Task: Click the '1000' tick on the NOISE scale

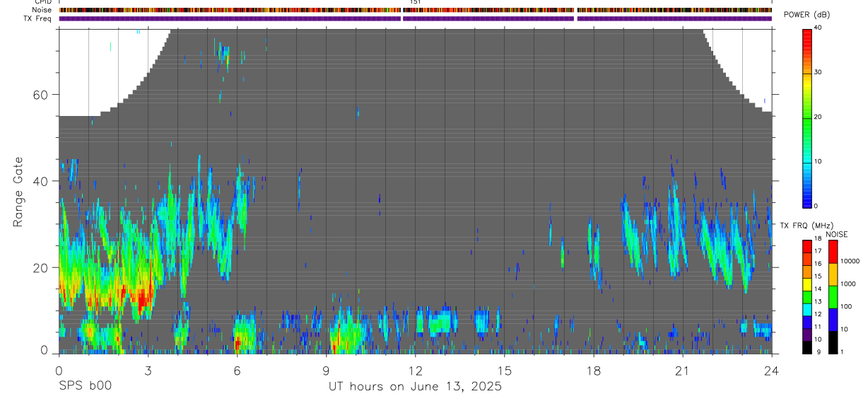Action: pos(849,284)
